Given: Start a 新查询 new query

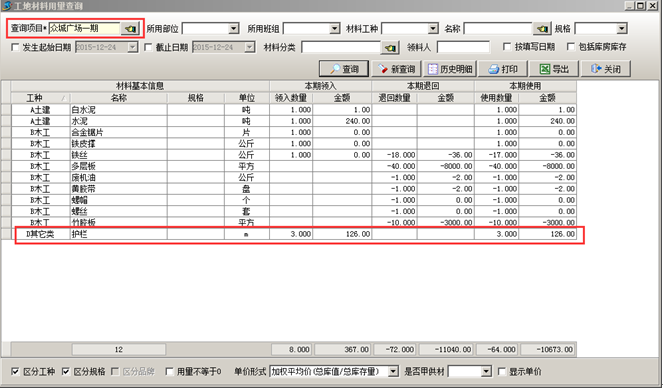Looking at the screenshot, I should coord(396,69).
